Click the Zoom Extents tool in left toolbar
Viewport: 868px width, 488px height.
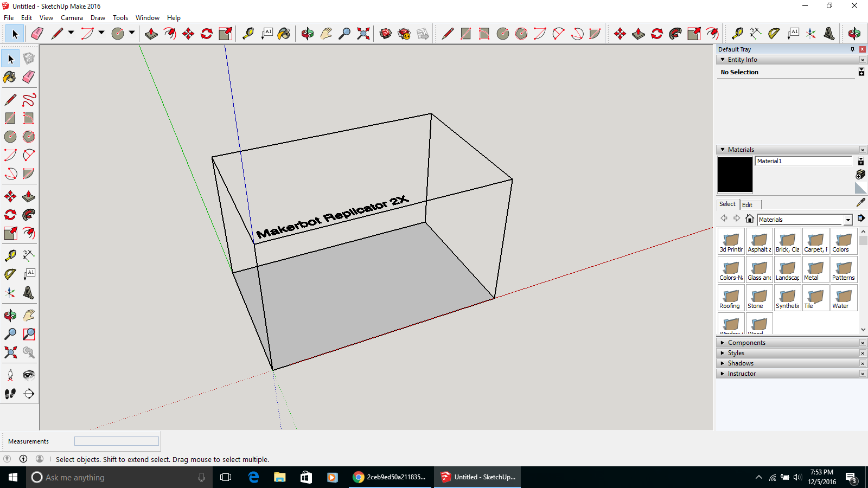pyautogui.click(x=10, y=352)
